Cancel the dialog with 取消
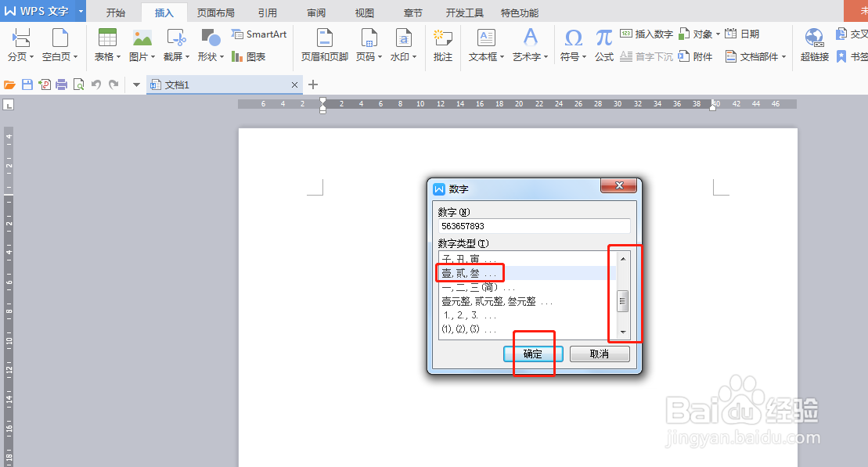 click(x=599, y=354)
